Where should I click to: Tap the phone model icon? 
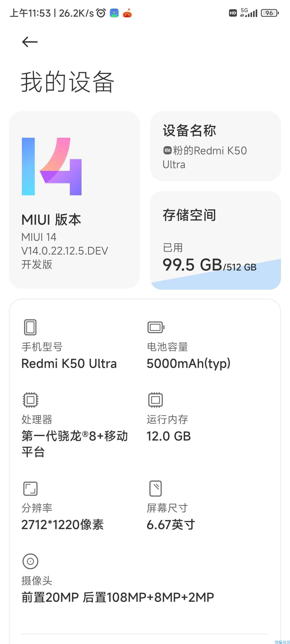[x=30, y=327]
